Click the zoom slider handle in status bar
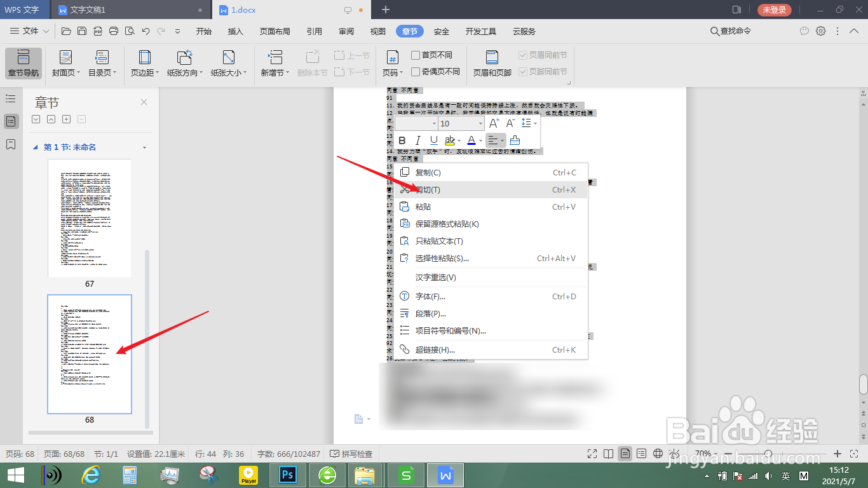The width and height of the screenshot is (868, 488). click(768, 454)
